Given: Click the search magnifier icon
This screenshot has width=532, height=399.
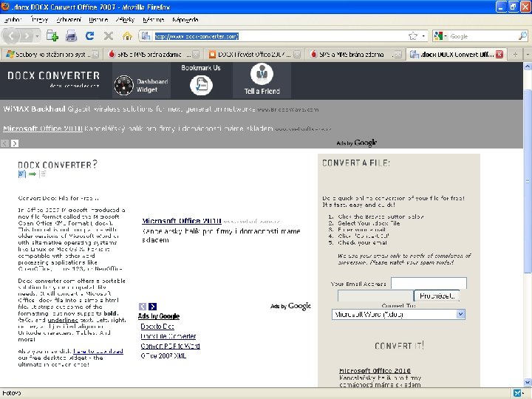Looking at the screenshot, I should tap(523, 36).
